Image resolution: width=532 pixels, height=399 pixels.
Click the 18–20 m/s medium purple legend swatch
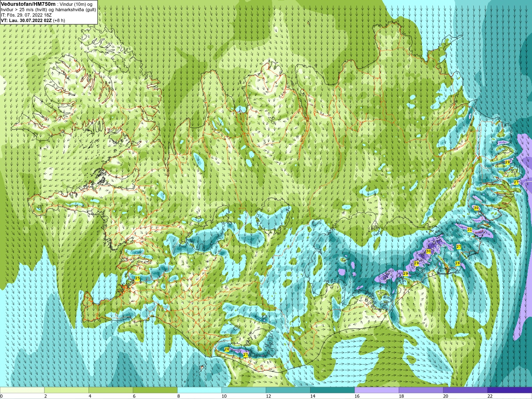tap(421, 390)
